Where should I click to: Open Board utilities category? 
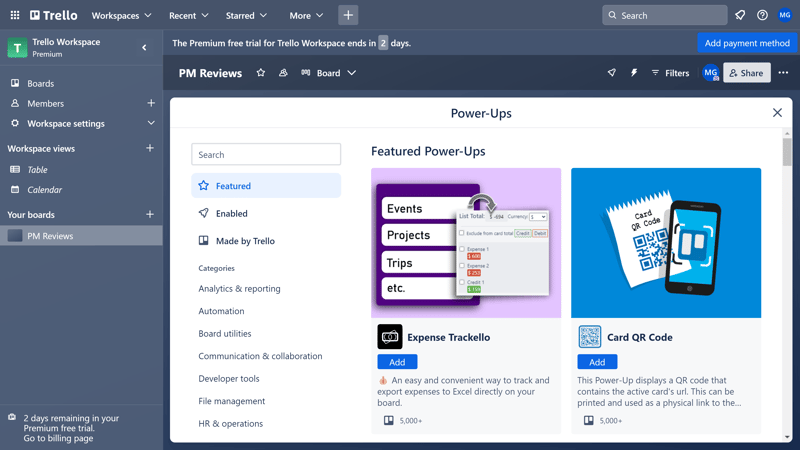coord(225,333)
